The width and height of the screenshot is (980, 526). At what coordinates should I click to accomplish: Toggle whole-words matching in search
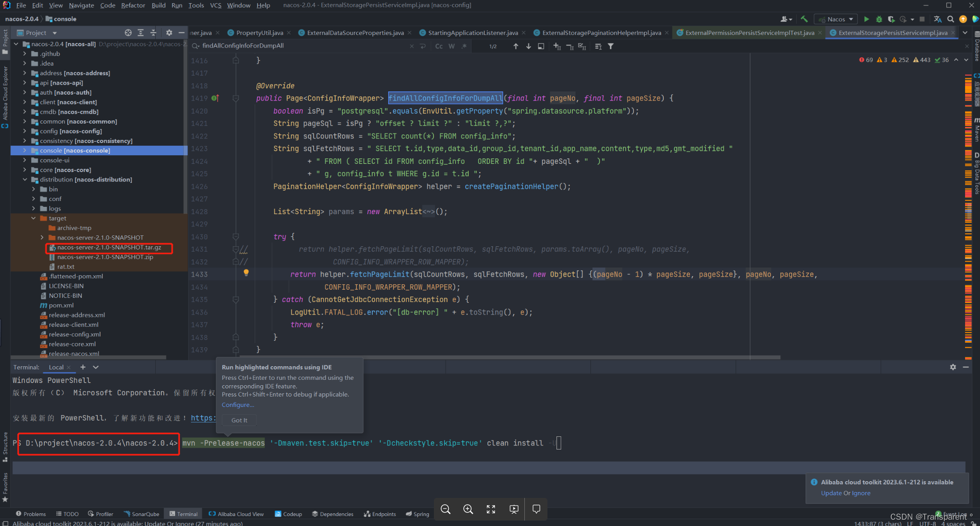pyautogui.click(x=451, y=46)
